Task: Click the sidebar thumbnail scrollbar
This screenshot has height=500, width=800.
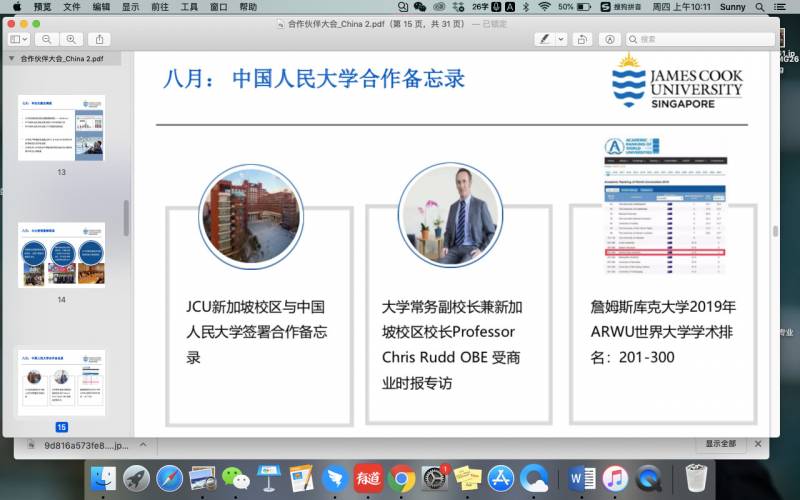Action: click(x=126, y=217)
